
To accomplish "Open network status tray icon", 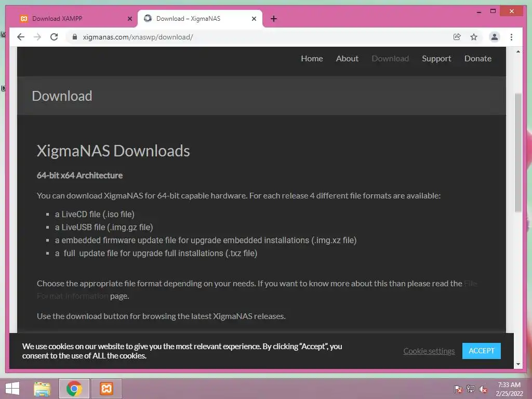I will (x=471, y=389).
